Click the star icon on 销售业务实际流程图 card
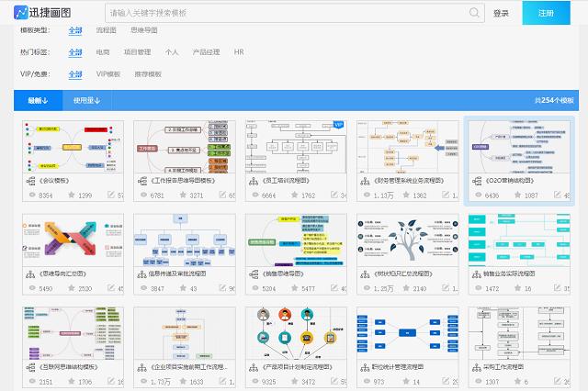Viewport: 588px width, 391px height. coord(517,288)
